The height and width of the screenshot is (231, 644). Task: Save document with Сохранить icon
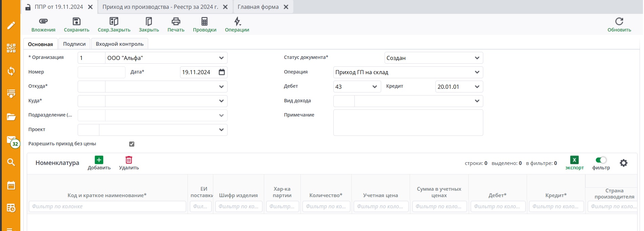[x=77, y=22]
